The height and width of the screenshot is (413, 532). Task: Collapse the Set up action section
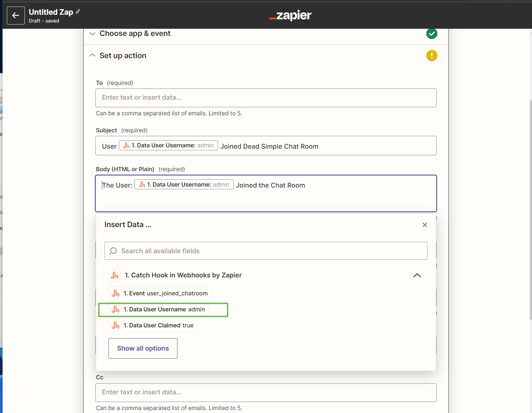tap(92, 55)
